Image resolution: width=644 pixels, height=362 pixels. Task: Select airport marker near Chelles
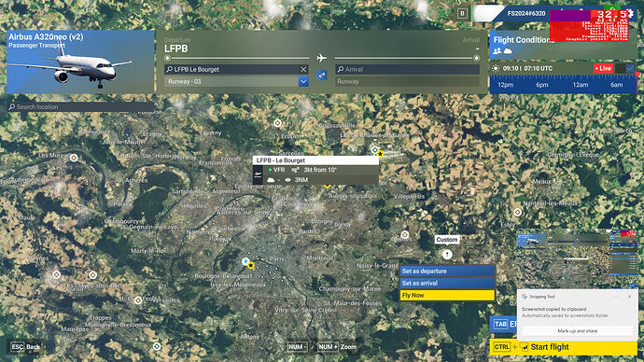coord(404,234)
